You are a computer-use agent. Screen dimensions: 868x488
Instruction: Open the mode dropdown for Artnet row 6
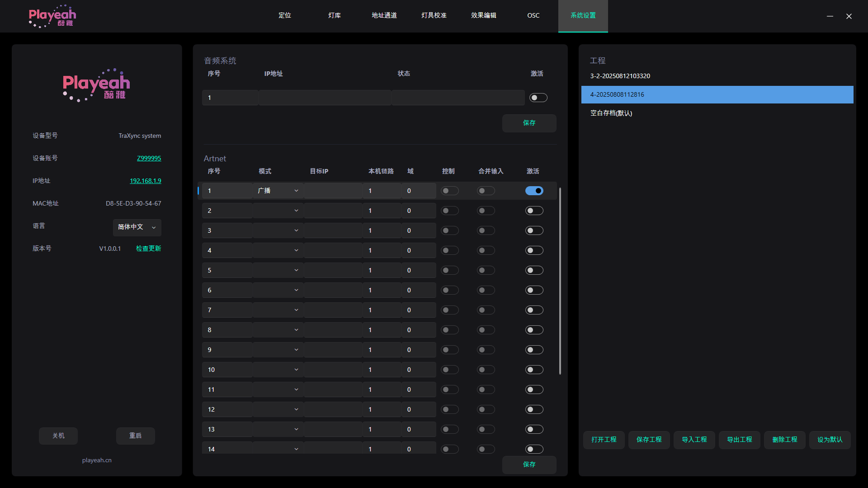[278, 290]
